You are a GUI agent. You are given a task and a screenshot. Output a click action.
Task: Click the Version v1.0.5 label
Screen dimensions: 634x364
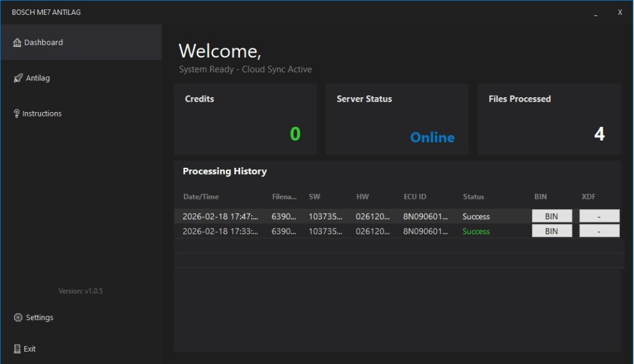point(80,291)
